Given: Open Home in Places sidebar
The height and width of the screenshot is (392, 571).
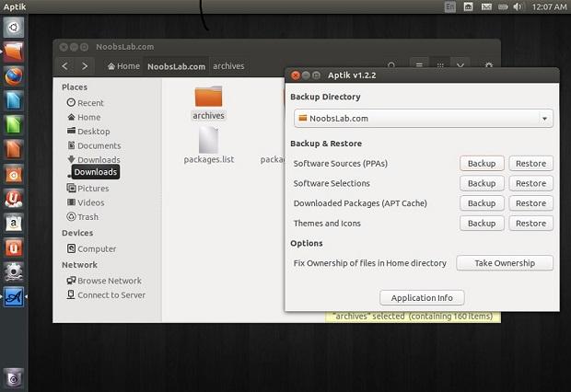Looking at the screenshot, I should pos(84,117).
